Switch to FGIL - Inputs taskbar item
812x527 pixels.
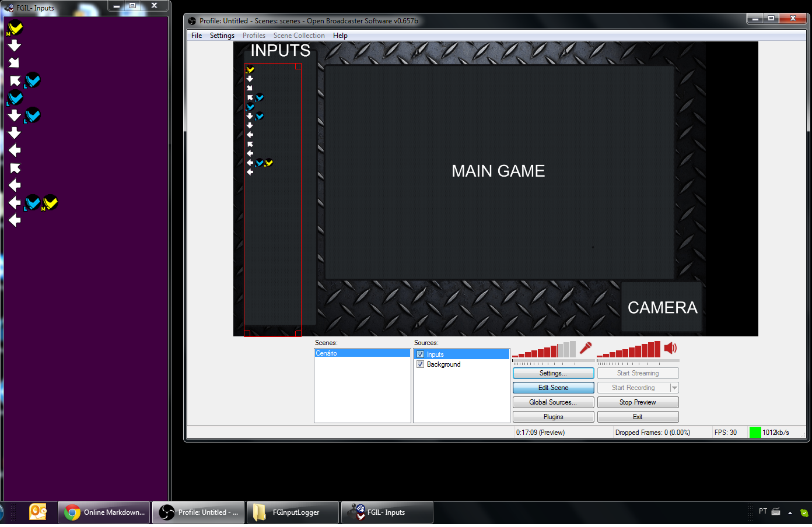[387, 512]
